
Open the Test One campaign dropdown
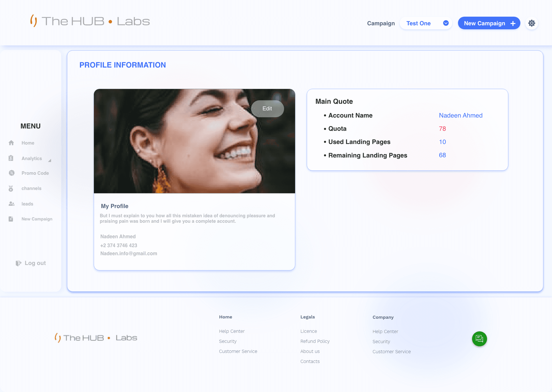point(419,23)
